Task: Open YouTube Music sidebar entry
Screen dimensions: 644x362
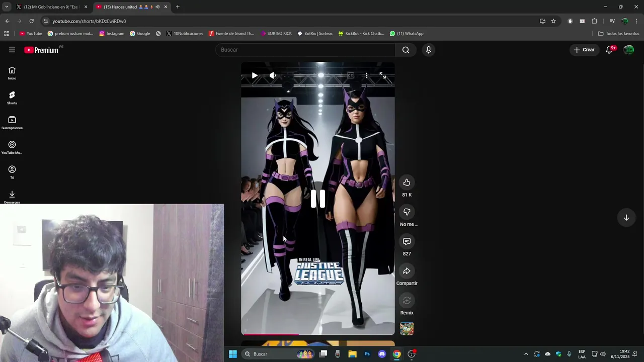Action: point(12,148)
